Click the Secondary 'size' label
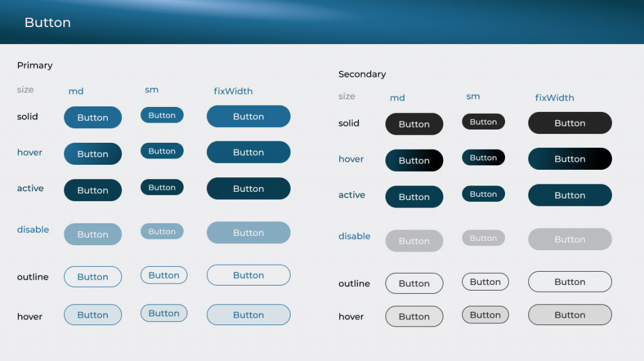This screenshot has height=361, width=644. pos(347,96)
